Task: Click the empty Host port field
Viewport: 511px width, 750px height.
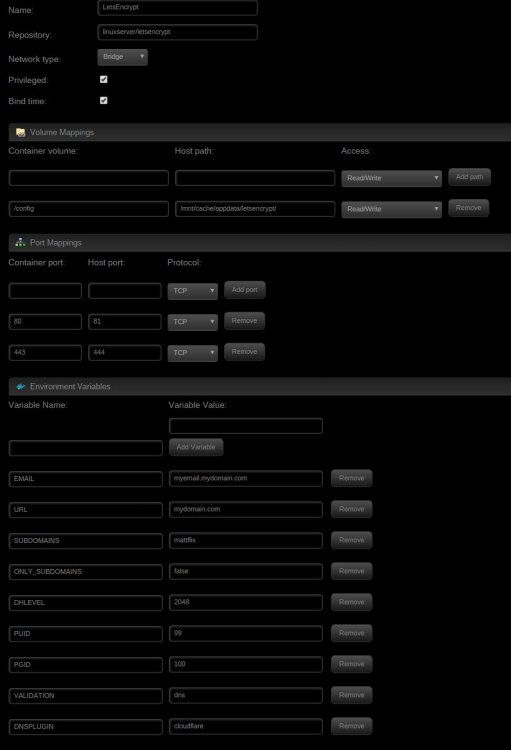Action: point(125,291)
